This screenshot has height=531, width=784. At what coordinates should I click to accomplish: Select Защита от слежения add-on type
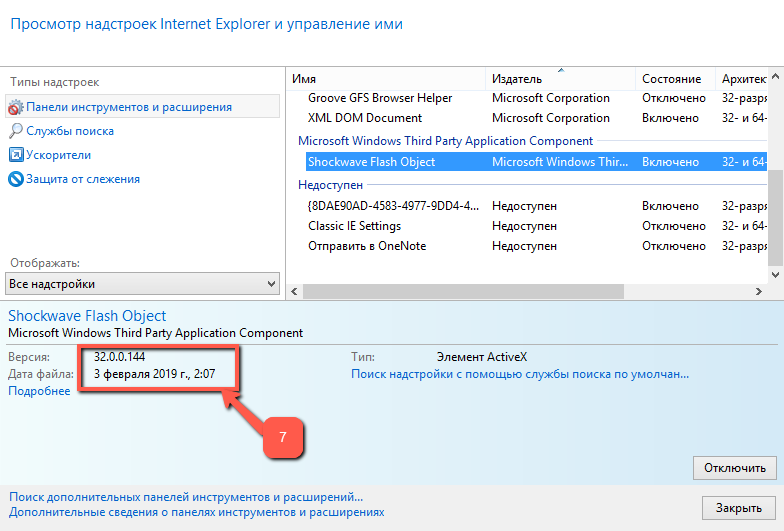click(x=83, y=179)
